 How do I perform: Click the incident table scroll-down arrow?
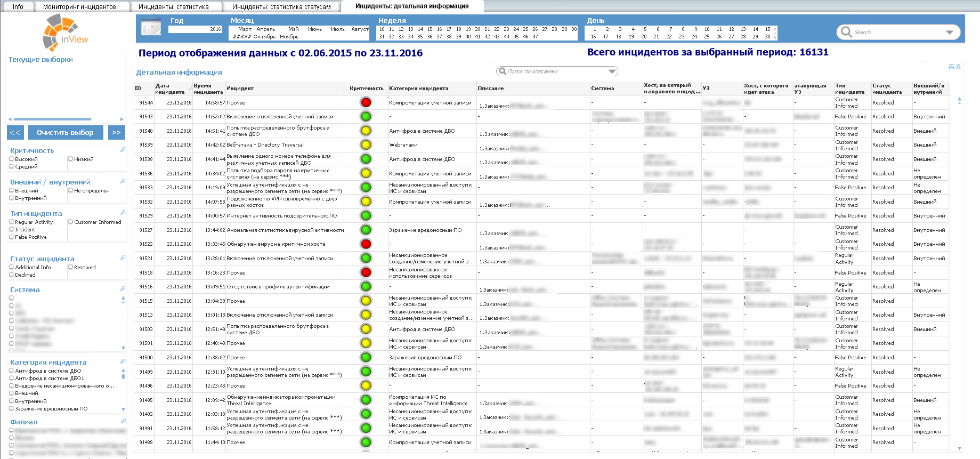(x=959, y=449)
